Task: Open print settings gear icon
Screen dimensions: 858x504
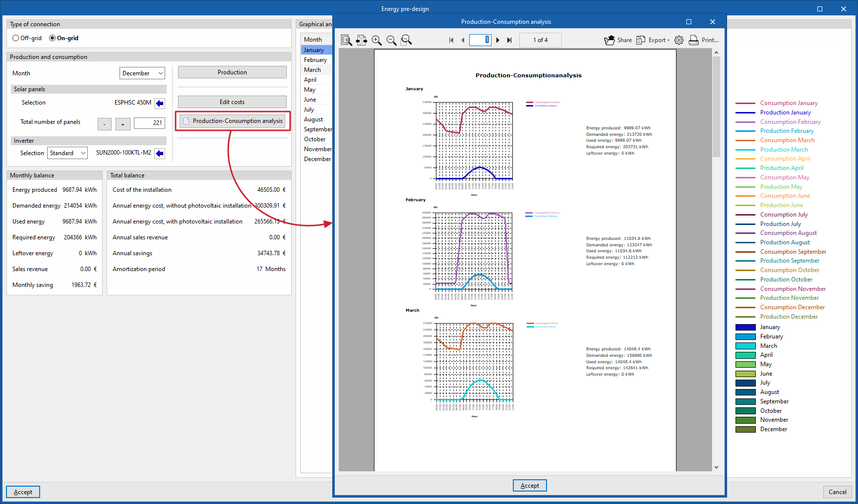Action: point(679,40)
